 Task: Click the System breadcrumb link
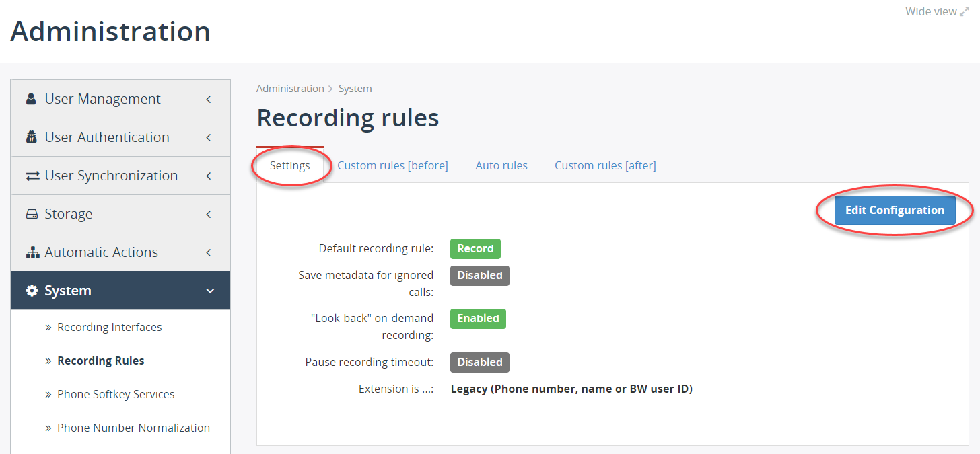[x=355, y=89]
